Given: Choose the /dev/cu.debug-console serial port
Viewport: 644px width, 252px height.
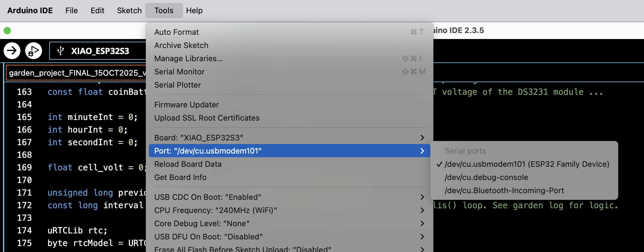Looking at the screenshot, I should [x=486, y=177].
